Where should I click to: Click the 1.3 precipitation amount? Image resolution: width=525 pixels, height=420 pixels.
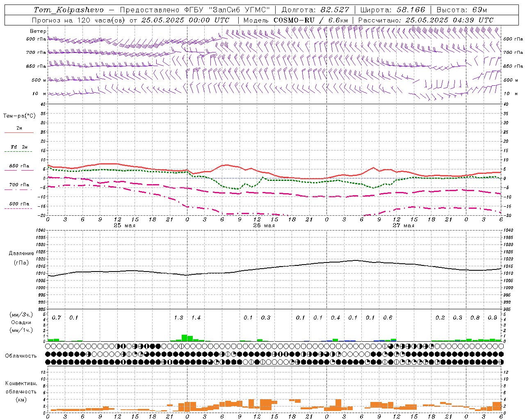click(x=178, y=318)
